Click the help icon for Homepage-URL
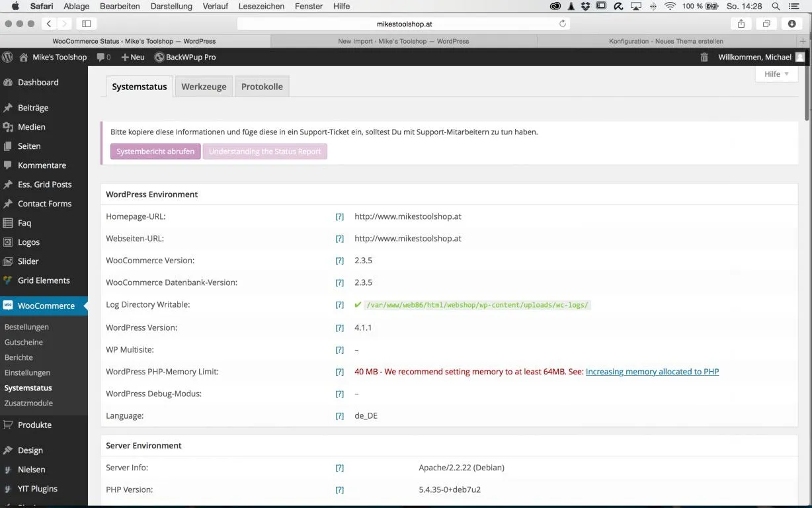 [x=339, y=216]
